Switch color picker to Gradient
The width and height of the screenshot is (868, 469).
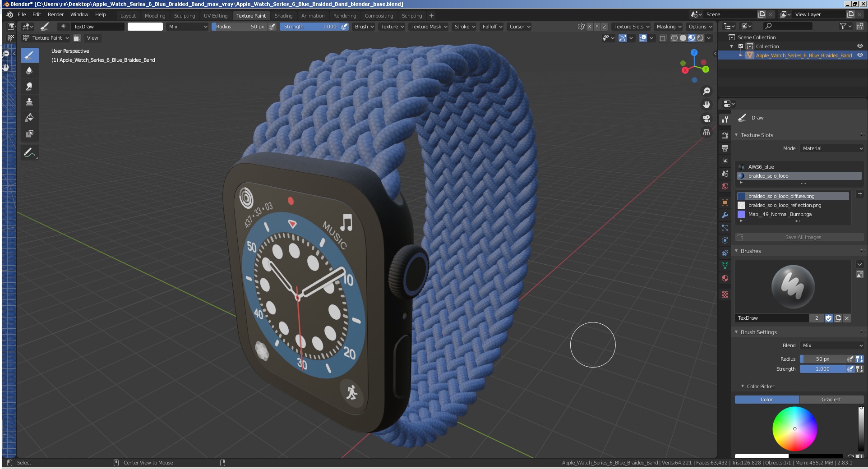click(831, 400)
